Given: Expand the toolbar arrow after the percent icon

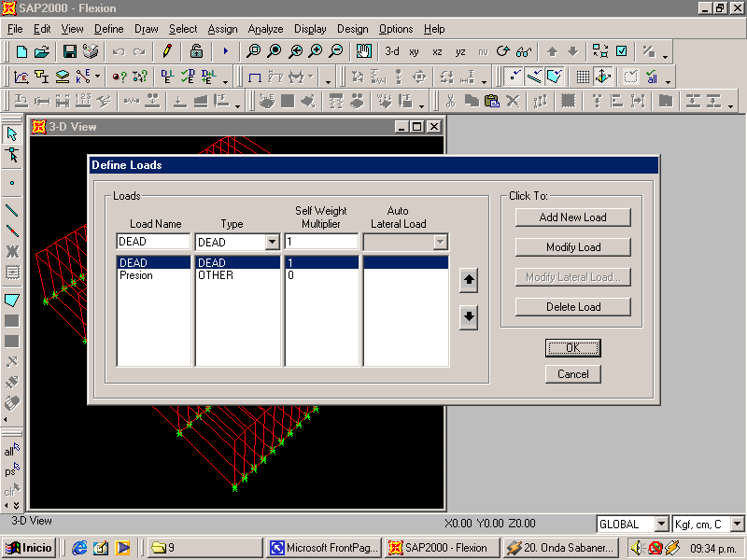Looking at the screenshot, I should coord(665,56).
